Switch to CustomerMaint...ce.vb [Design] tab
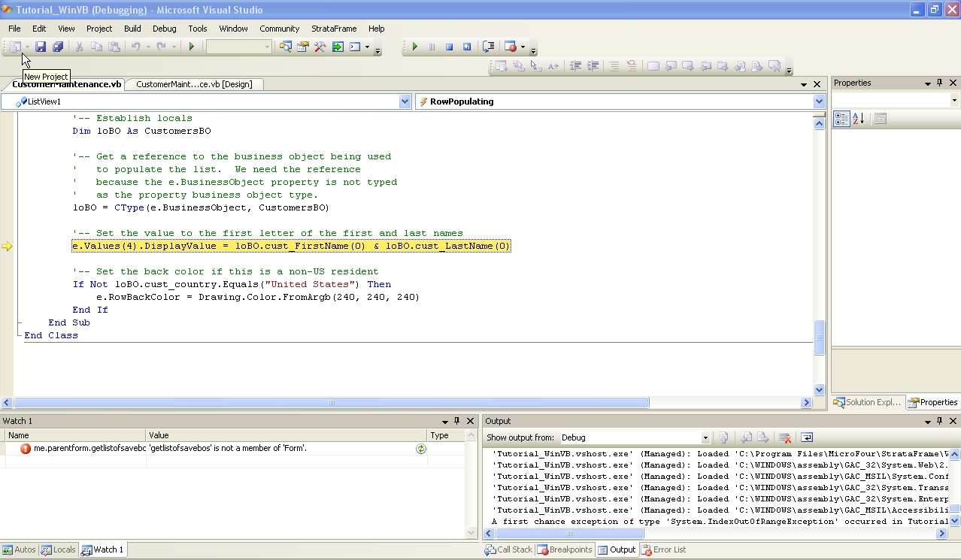 pyautogui.click(x=194, y=84)
